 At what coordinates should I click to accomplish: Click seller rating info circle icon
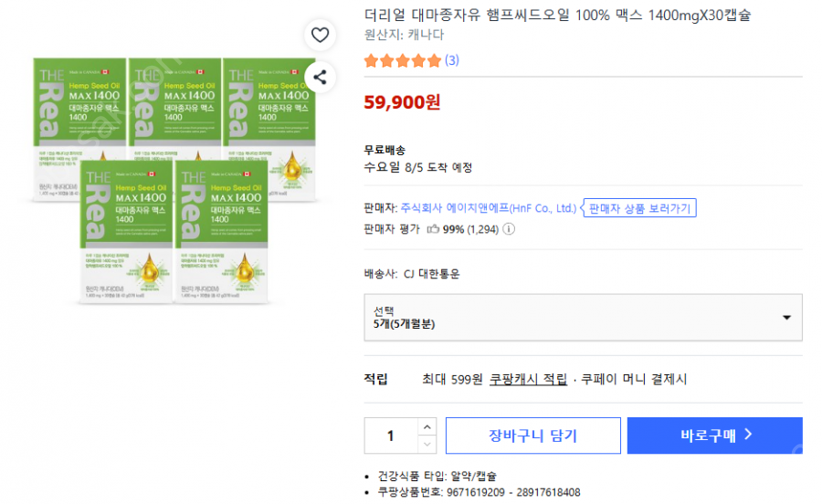[x=509, y=229]
